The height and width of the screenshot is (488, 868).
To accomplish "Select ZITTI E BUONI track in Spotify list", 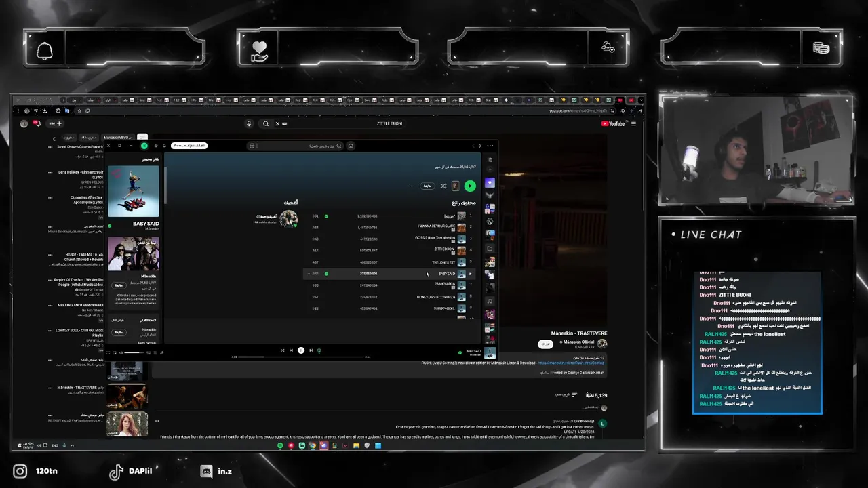I will [391, 249].
